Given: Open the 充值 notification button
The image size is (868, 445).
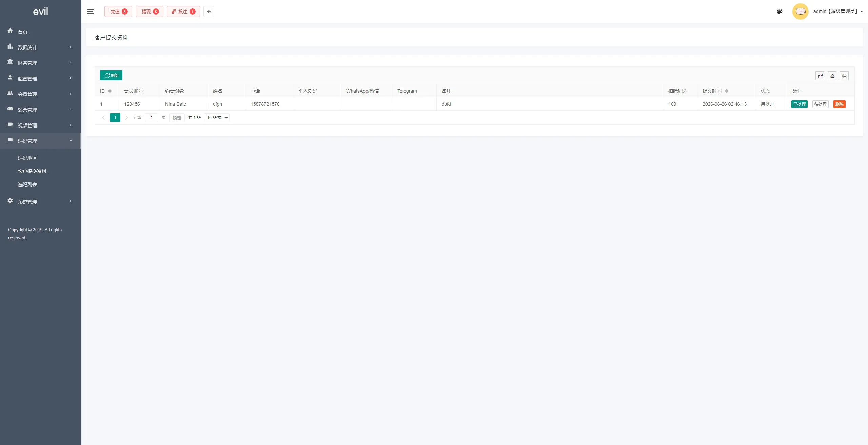Looking at the screenshot, I should (118, 12).
